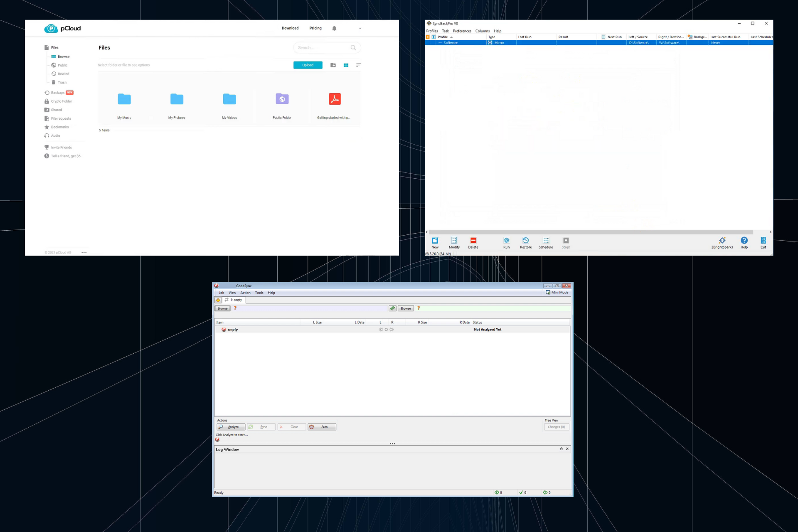This screenshot has height=532, width=798.
Task: Click Run in SyncBackPro toolbar
Action: 507,243
